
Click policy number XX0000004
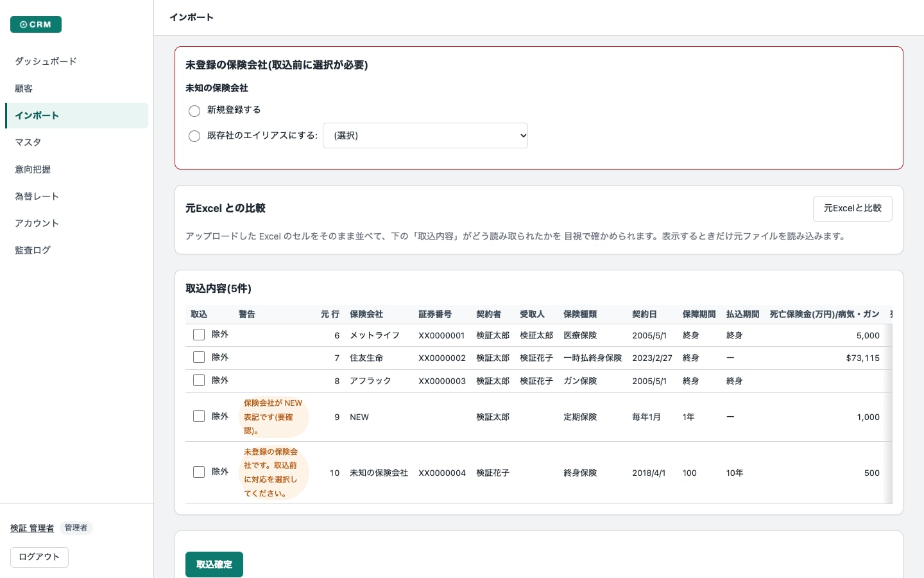[x=442, y=473]
